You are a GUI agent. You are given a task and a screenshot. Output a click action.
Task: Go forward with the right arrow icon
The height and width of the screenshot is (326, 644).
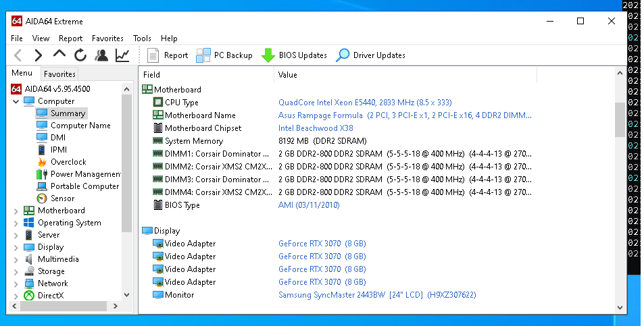click(39, 55)
